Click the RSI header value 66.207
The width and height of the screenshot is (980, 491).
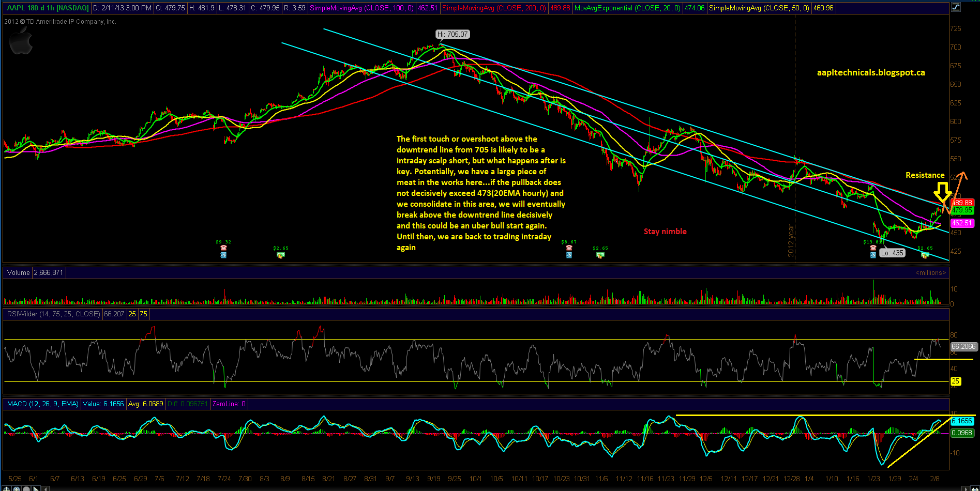(x=114, y=314)
